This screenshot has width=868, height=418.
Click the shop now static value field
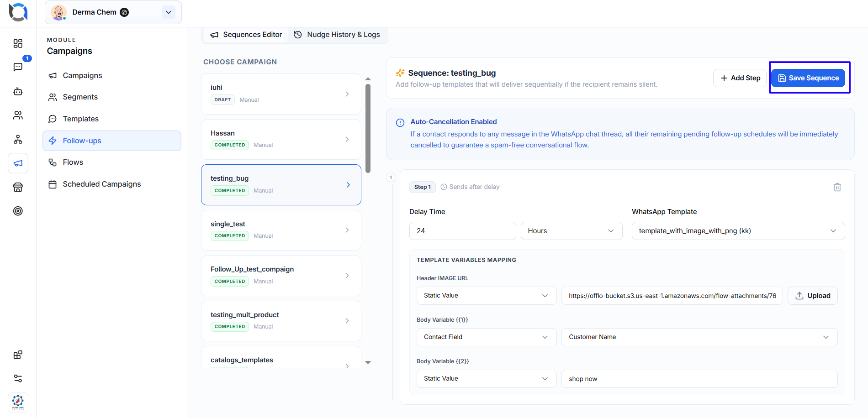click(x=699, y=379)
